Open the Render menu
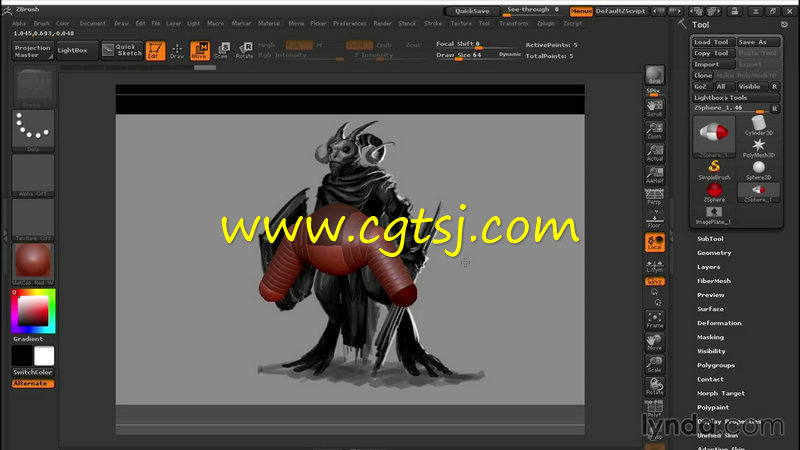 (382, 23)
